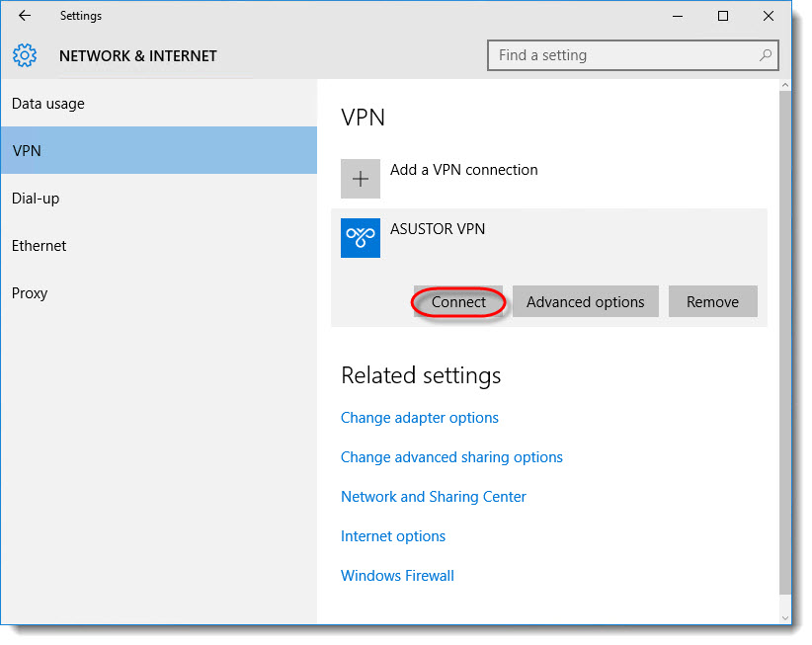The width and height of the screenshot is (812, 645).
Task: Select the VPN sidebar item
Action: tap(158, 151)
